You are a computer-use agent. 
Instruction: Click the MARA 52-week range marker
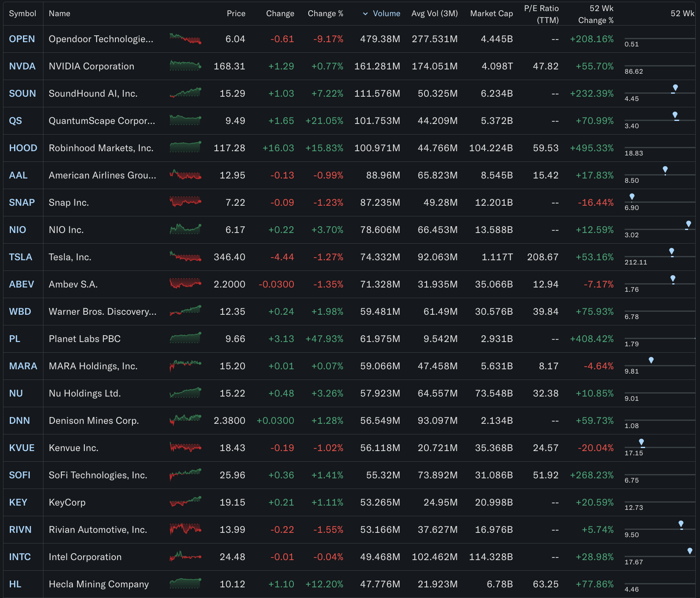pyautogui.click(x=651, y=361)
